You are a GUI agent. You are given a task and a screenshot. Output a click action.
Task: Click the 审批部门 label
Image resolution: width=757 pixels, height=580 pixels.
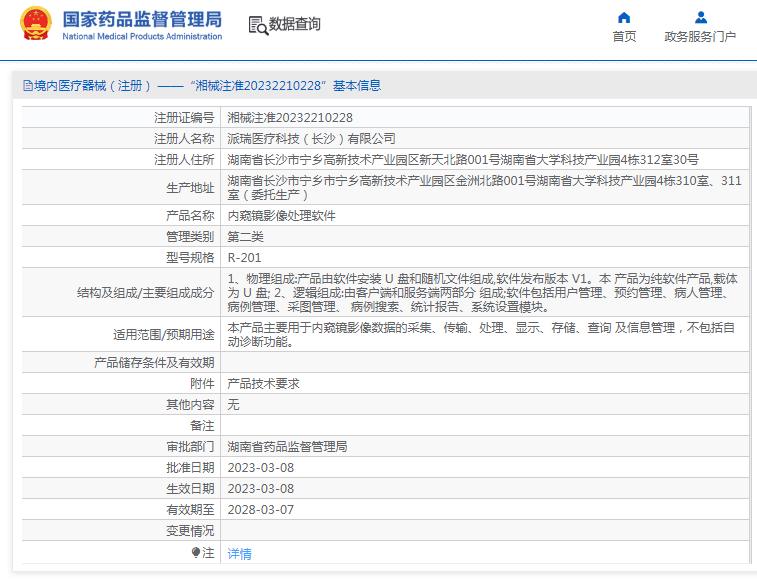190,447
